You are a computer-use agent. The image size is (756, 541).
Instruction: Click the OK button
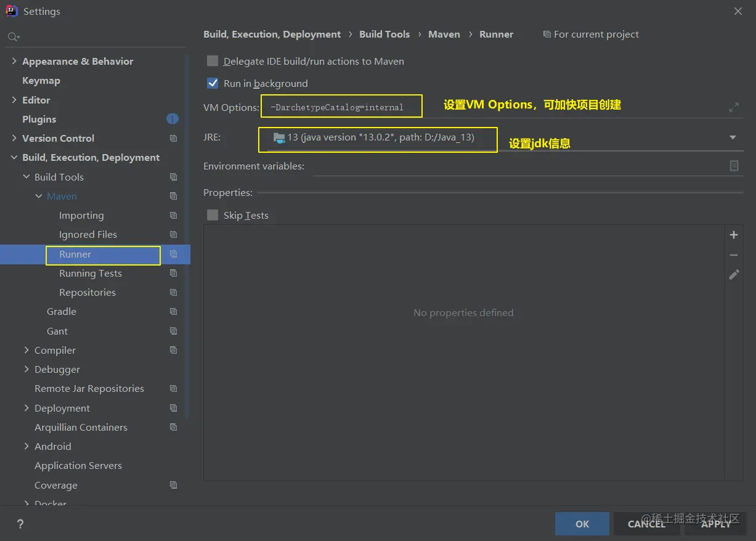click(582, 524)
